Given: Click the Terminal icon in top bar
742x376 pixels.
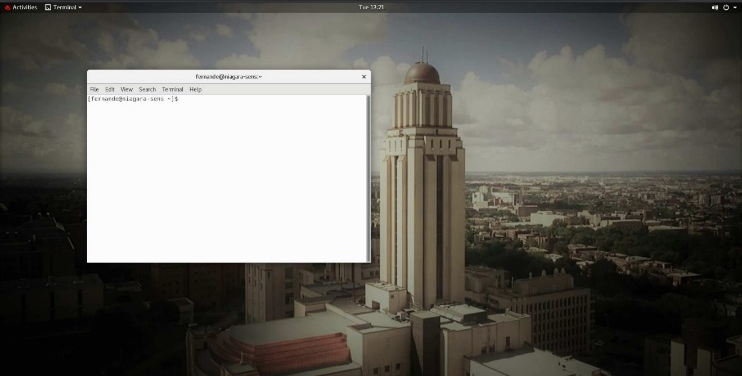Looking at the screenshot, I should click(x=48, y=8).
